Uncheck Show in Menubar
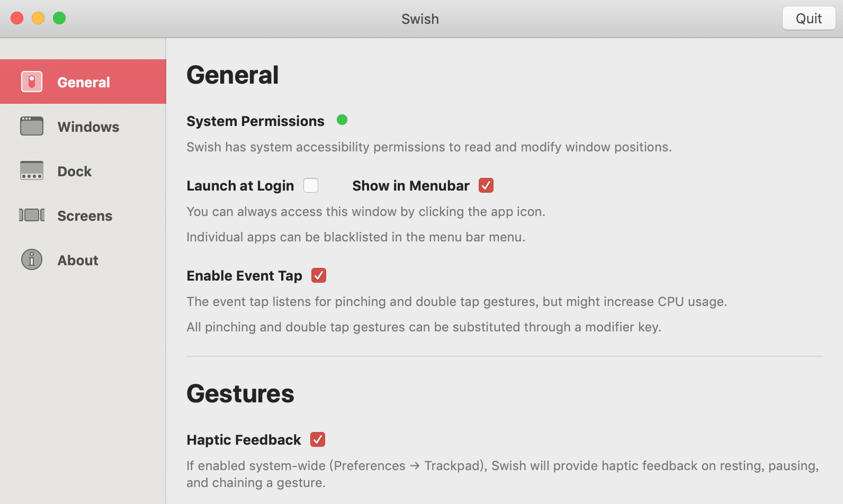The height and width of the screenshot is (504, 843). click(486, 185)
